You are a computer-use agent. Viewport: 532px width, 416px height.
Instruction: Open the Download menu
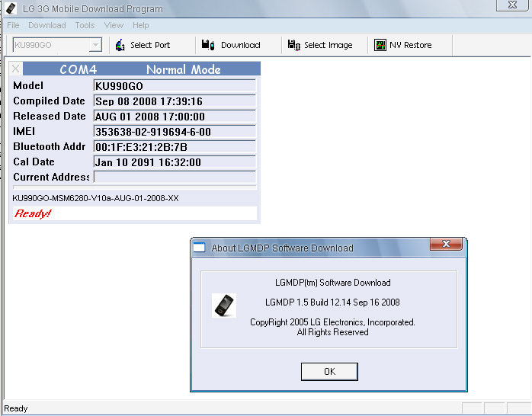(x=47, y=25)
